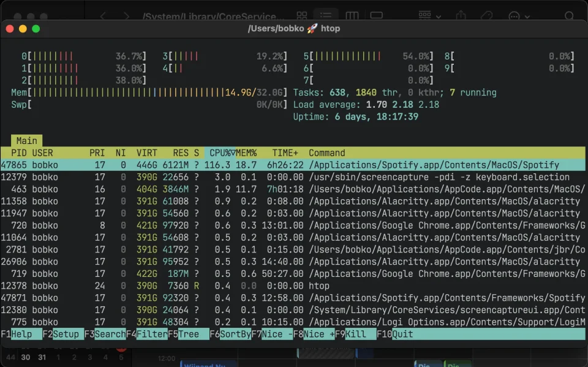Switch Finder to gallery view
The width and height of the screenshot is (588, 367).
376,15
